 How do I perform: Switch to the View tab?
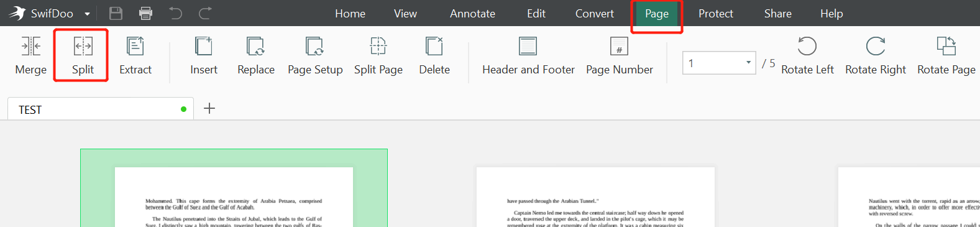(405, 14)
